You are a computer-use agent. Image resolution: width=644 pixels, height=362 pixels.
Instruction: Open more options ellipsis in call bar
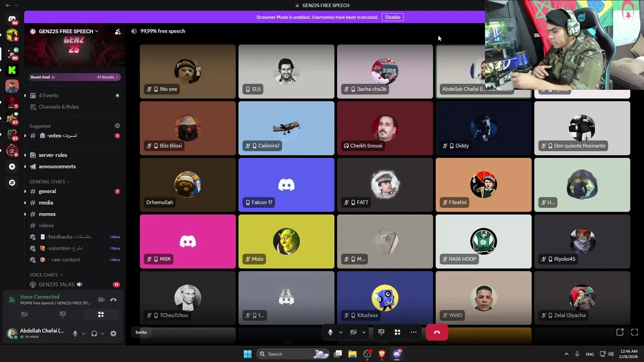coord(413,332)
